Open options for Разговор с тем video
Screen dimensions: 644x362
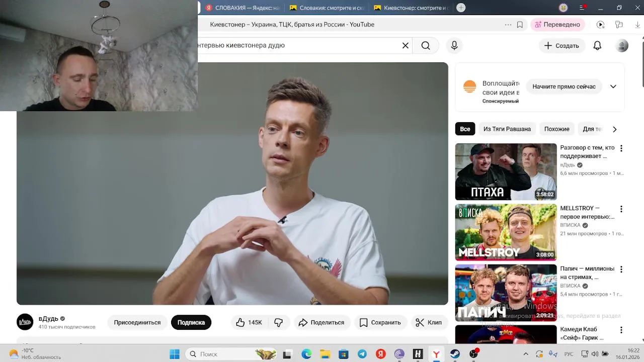(621, 148)
